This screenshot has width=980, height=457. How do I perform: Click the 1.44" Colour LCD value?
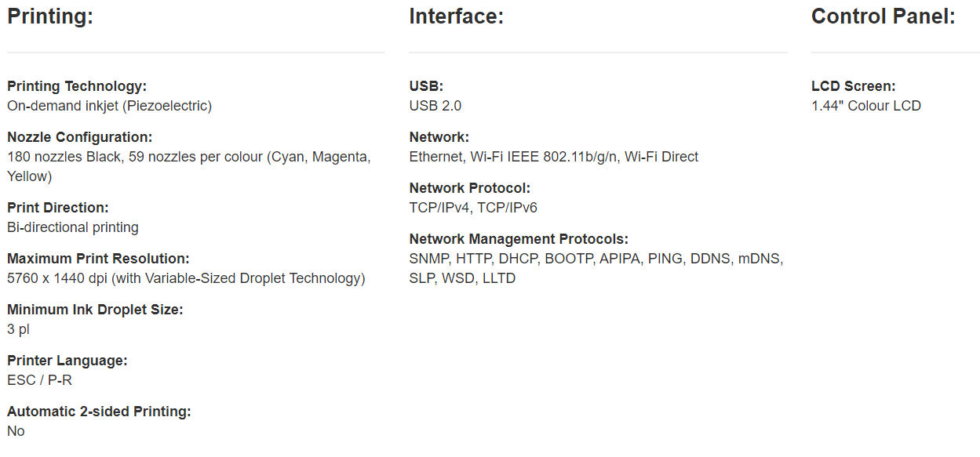(x=865, y=106)
